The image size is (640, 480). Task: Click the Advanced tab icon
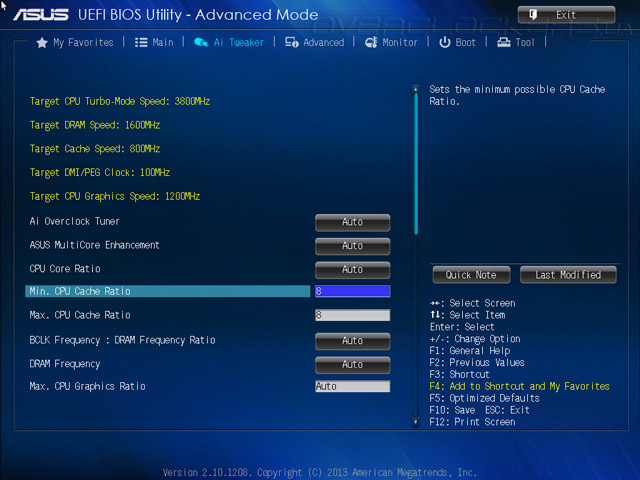[x=291, y=42]
